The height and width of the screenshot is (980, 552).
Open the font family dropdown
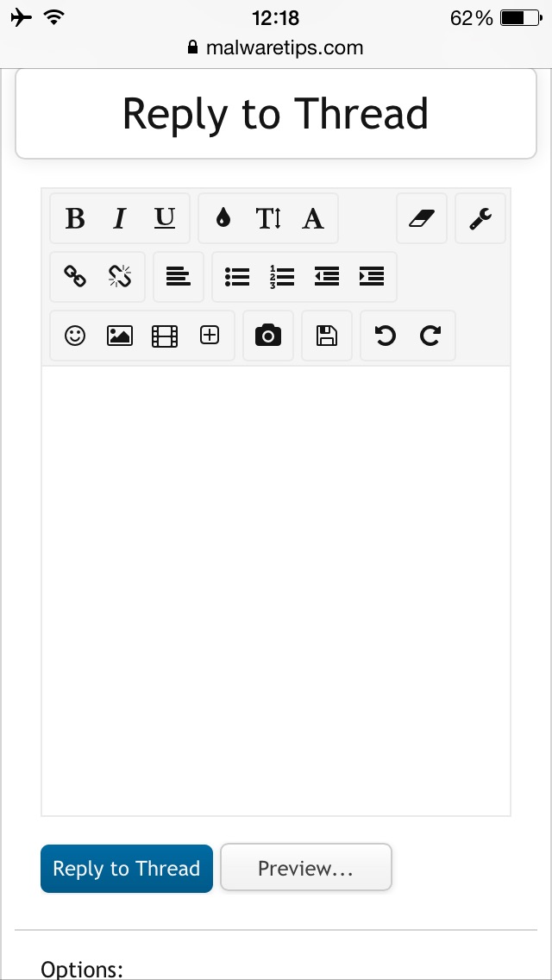tap(313, 218)
